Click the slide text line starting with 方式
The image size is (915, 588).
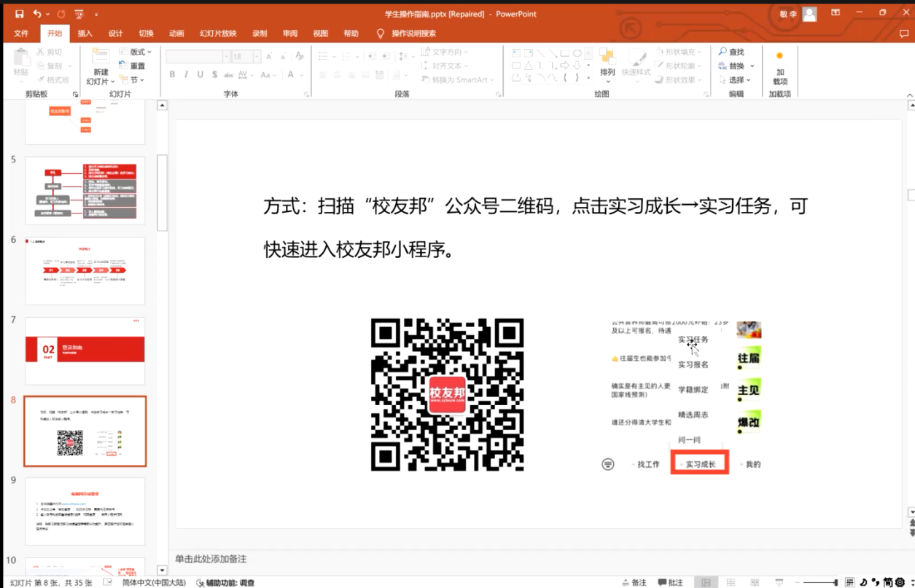(536, 206)
